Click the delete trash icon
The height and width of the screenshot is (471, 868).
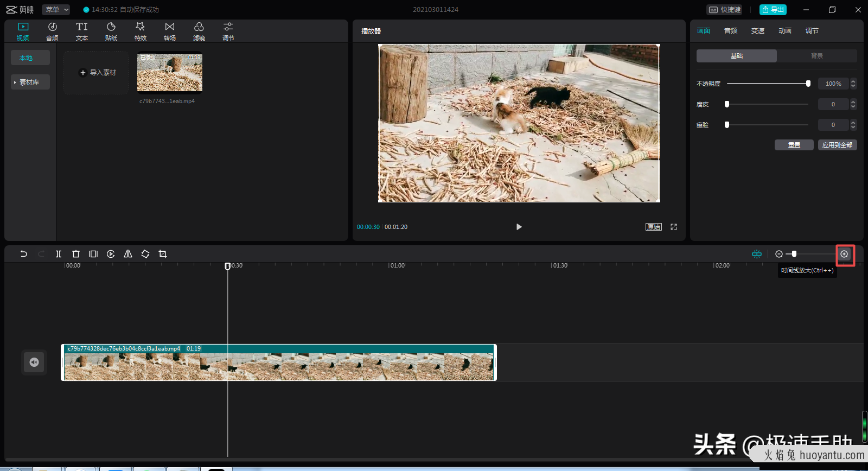pos(76,254)
